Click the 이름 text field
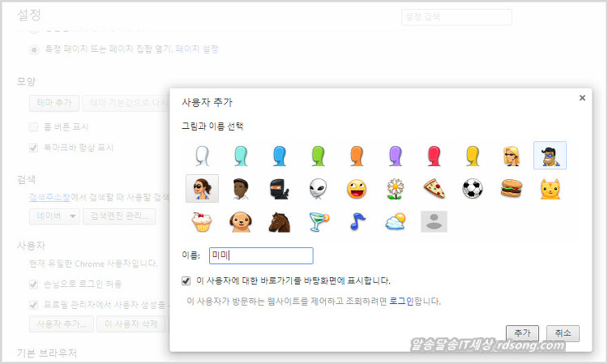Screen dimensions: 608x364 pos(260,255)
